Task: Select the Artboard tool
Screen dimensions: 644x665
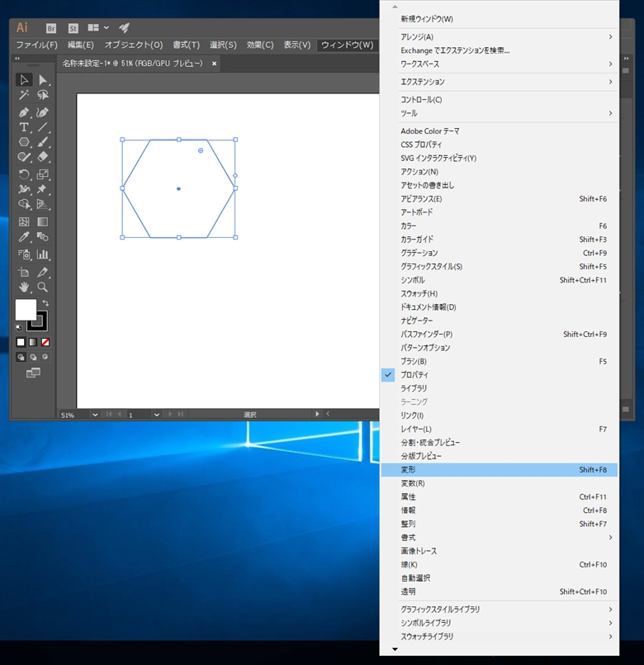Action: pos(24,273)
